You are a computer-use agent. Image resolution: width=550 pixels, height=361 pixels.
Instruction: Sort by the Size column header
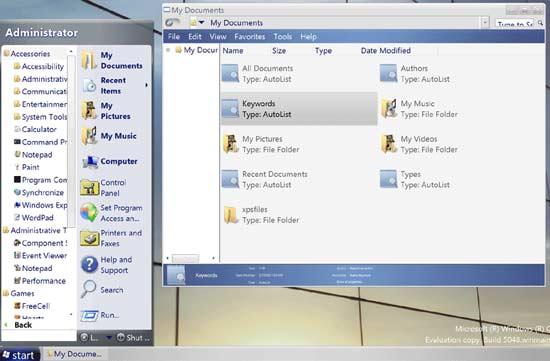[x=279, y=51]
